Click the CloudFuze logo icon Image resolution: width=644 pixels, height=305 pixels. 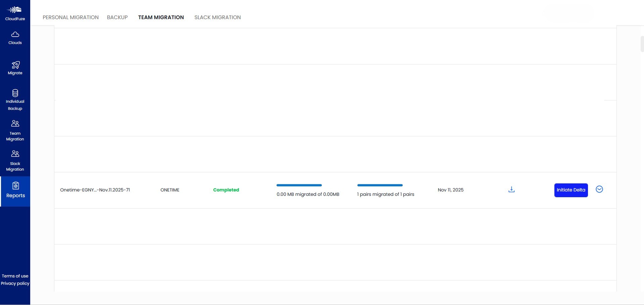(15, 10)
